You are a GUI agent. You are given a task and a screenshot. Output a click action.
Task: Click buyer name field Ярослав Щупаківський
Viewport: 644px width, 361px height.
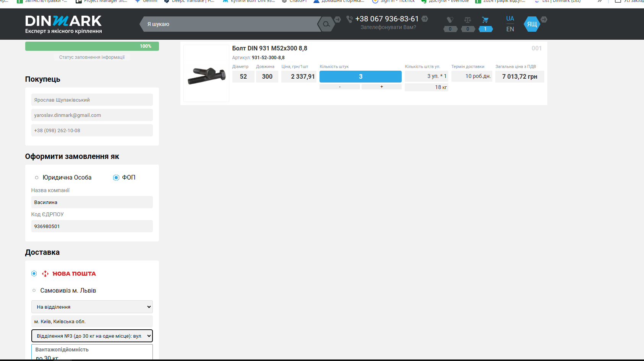point(92,100)
